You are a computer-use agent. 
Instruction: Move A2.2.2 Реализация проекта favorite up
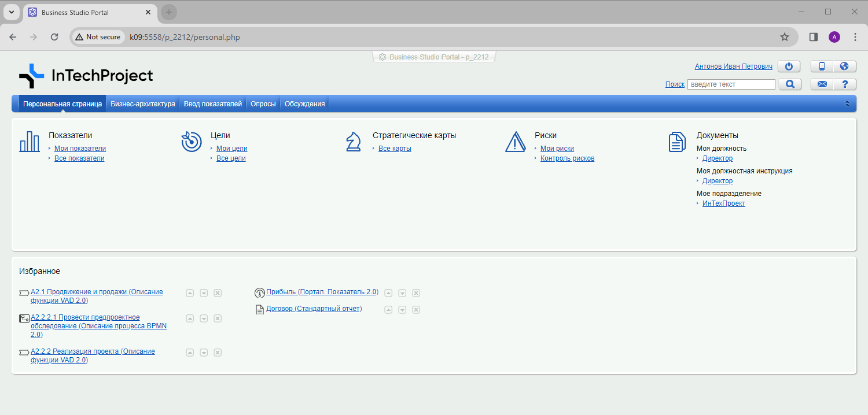(190, 353)
